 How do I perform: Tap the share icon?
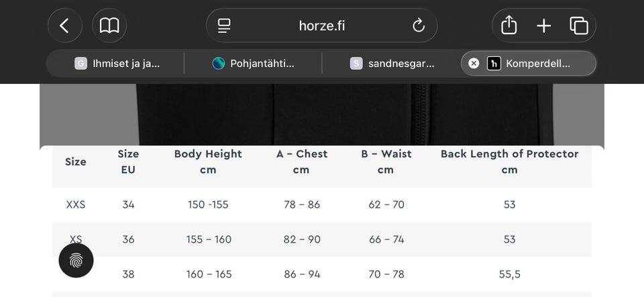509,26
